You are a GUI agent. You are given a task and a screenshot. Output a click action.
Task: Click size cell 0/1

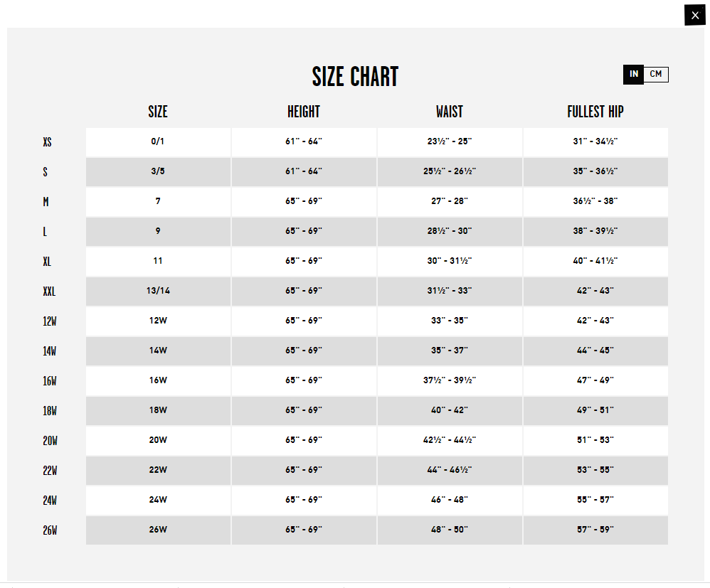(x=158, y=141)
